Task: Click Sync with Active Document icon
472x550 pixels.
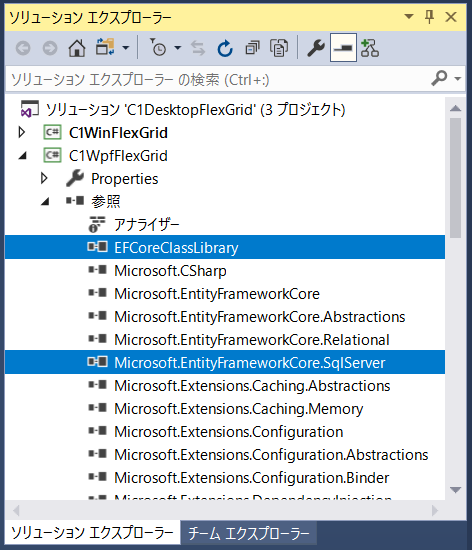Action: click(198, 48)
